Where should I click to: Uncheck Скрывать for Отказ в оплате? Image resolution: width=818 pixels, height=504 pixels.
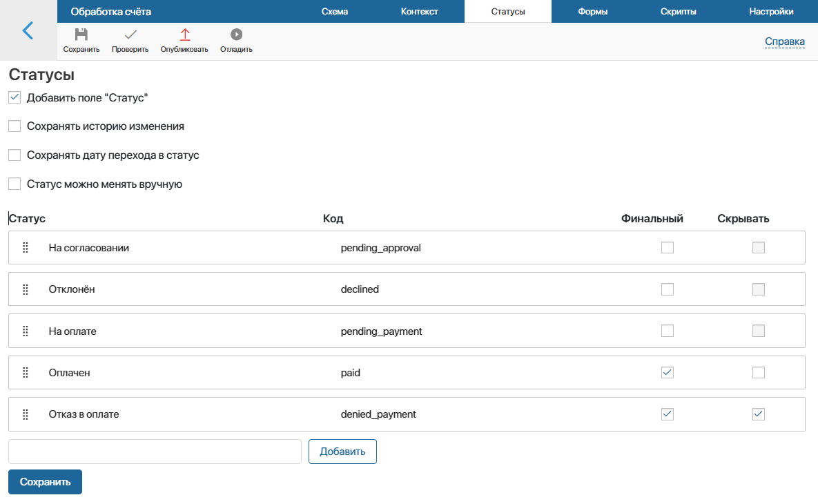point(759,414)
